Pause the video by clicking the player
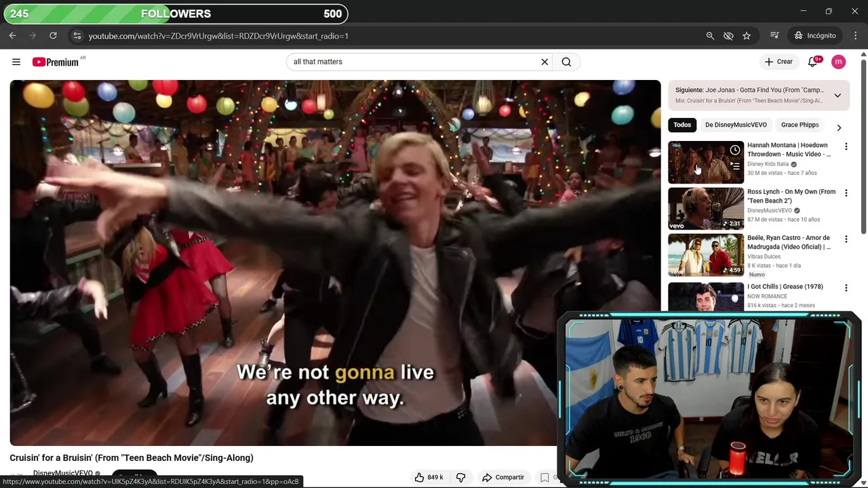868x488 pixels. tap(335, 263)
